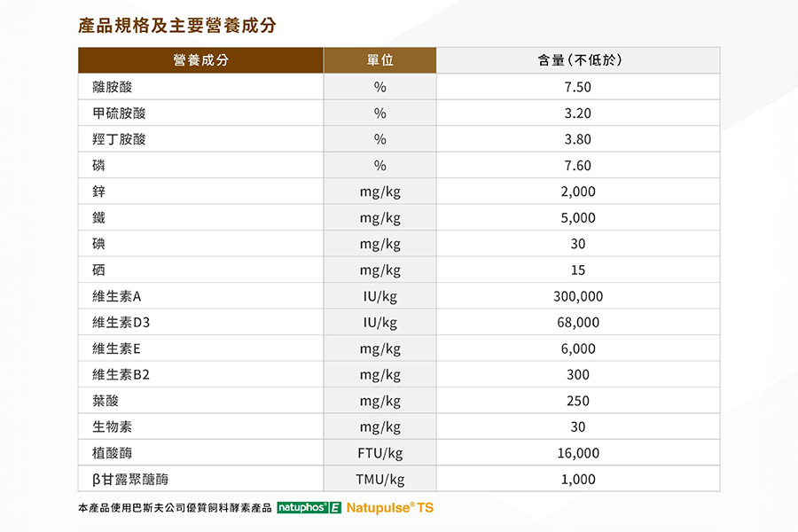
Task: Click the natuphos E logo
Action: 309,508
